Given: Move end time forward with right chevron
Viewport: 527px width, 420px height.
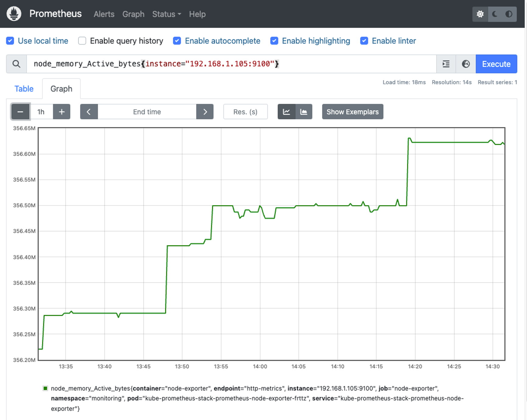Looking at the screenshot, I should pos(205,112).
